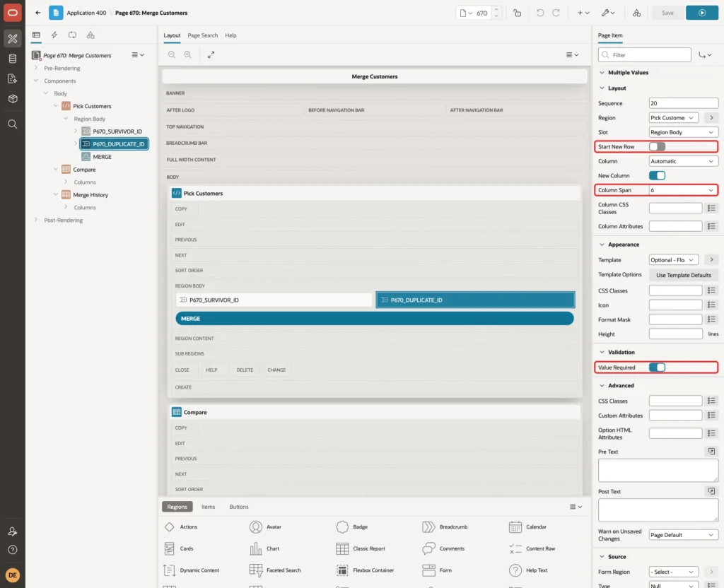Switch to the Regions gallery tab
This screenshot has width=724, height=588.
click(177, 507)
